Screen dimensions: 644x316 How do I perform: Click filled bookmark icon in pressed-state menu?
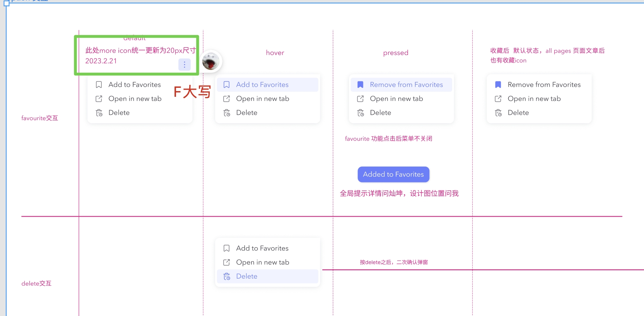[360, 85]
